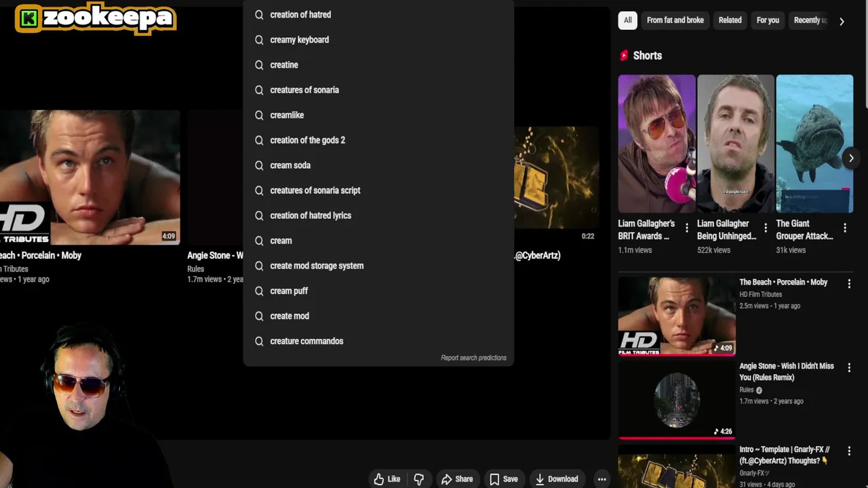Choose the 'cream puff' suggestion
The height and width of the screenshot is (488, 868).
378,290
